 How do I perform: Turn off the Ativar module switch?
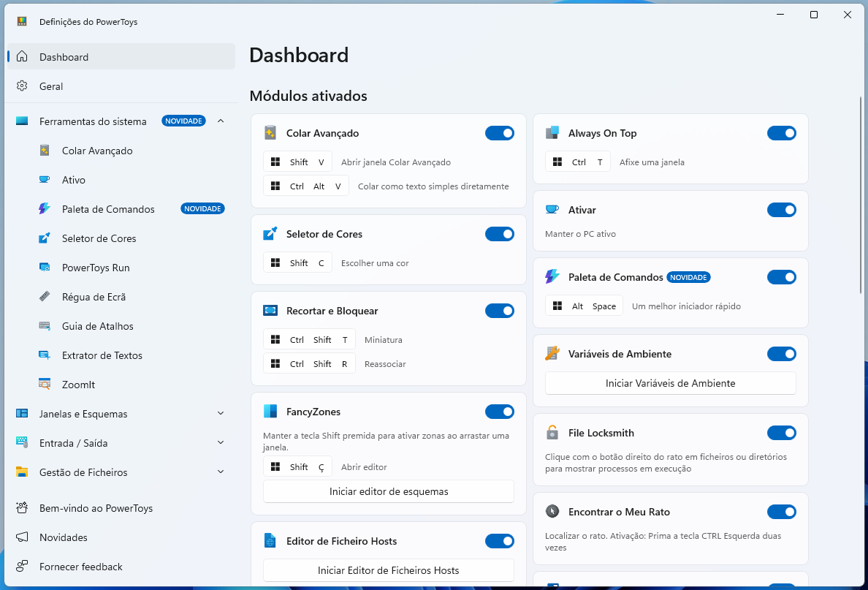[782, 210]
